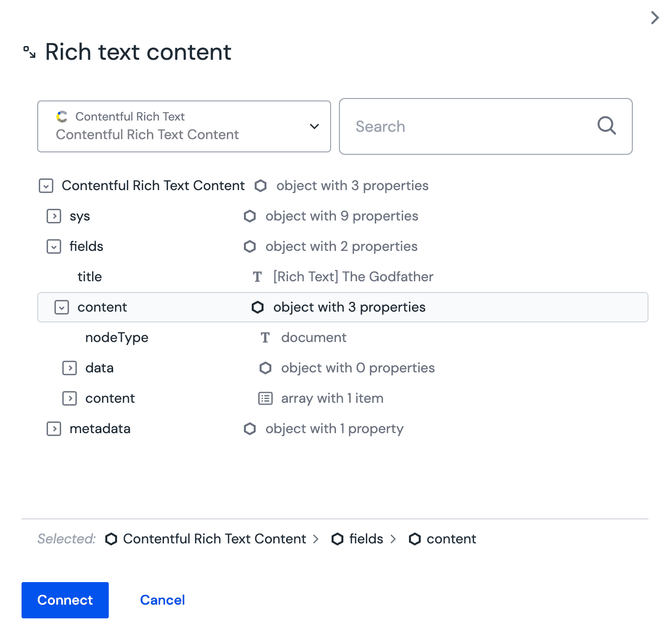Click object icon in highlighted content row
The image size is (672, 636).
coord(258,307)
